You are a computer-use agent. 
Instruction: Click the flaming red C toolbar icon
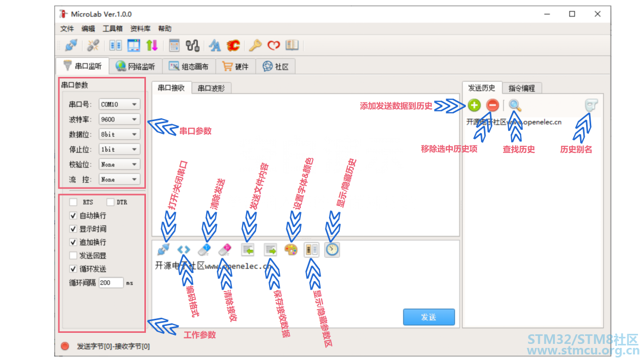232,45
